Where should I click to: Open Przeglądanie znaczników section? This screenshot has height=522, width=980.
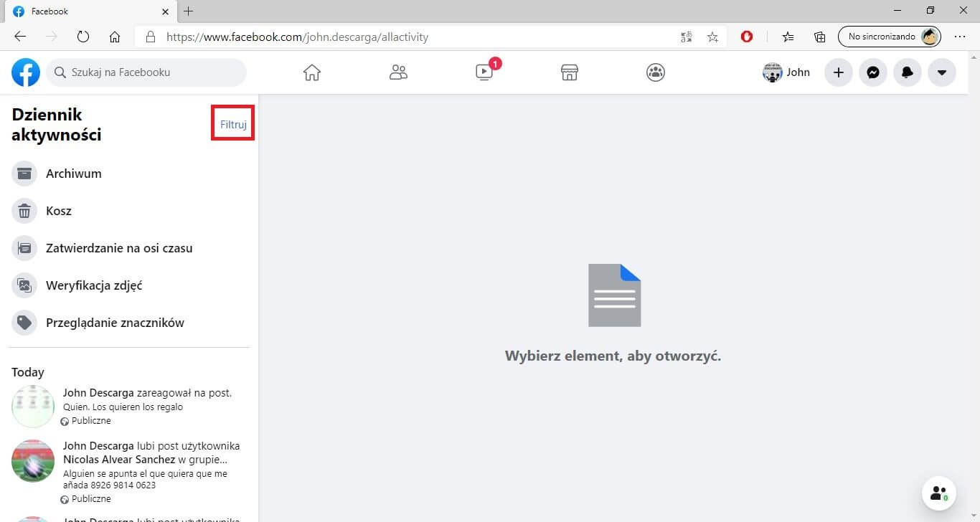pyautogui.click(x=129, y=323)
